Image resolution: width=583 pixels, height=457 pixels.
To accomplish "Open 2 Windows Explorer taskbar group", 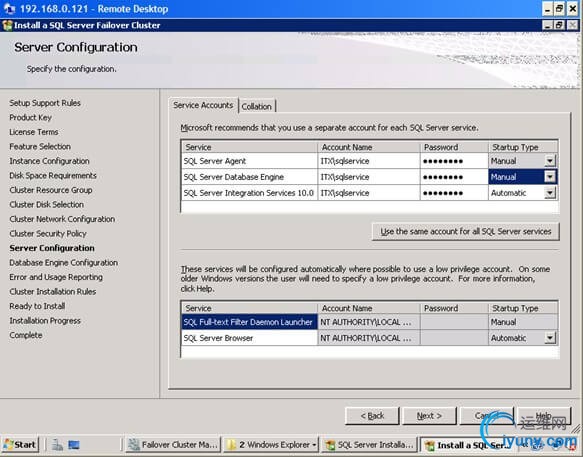I will [x=271, y=445].
